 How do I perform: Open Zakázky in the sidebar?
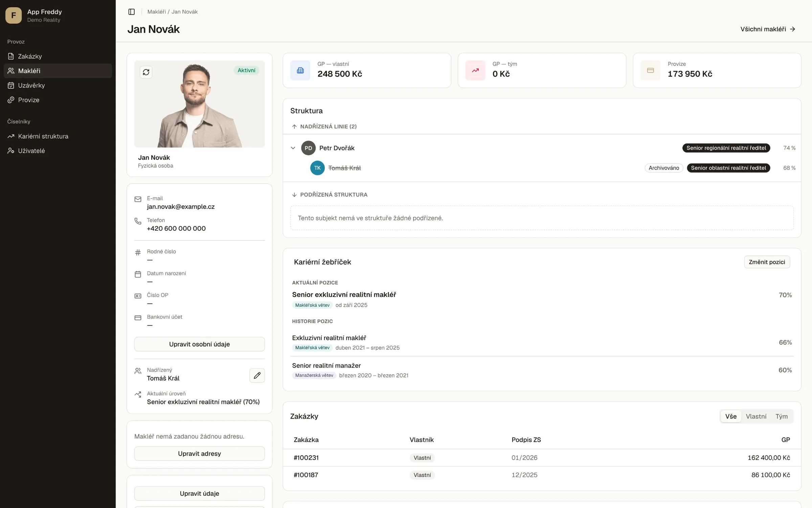(58, 56)
